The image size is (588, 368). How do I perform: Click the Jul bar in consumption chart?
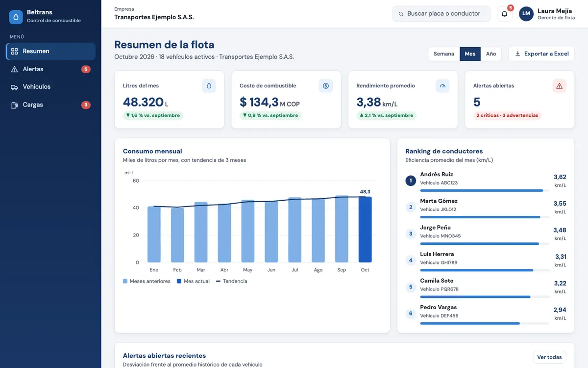click(x=294, y=230)
